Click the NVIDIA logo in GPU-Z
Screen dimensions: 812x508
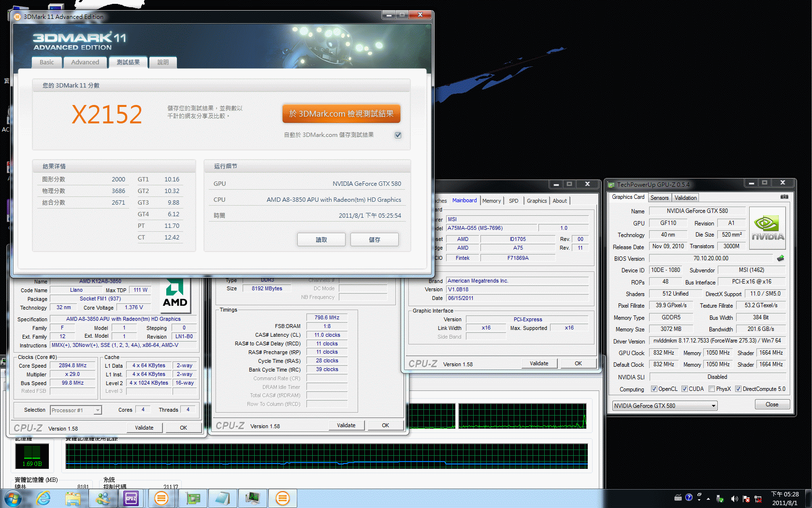point(767,228)
